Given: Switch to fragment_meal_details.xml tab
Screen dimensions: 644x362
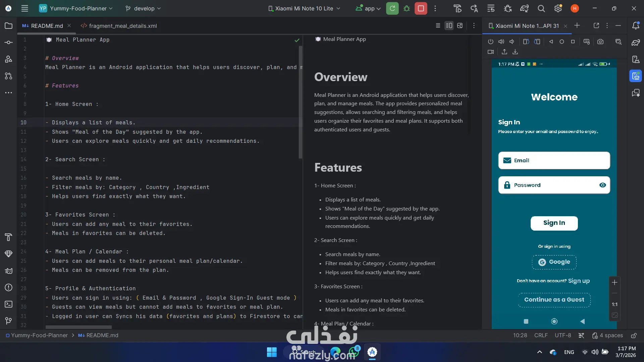Looking at the screenshot, I should pyautogui.click(x=119, y=26).
